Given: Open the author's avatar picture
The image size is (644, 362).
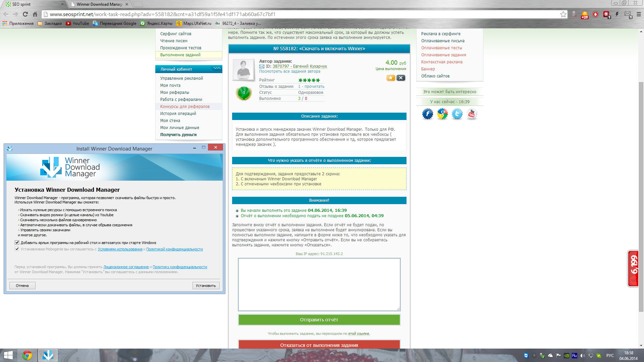Looking at the screenshot, I should coord(243,70).
